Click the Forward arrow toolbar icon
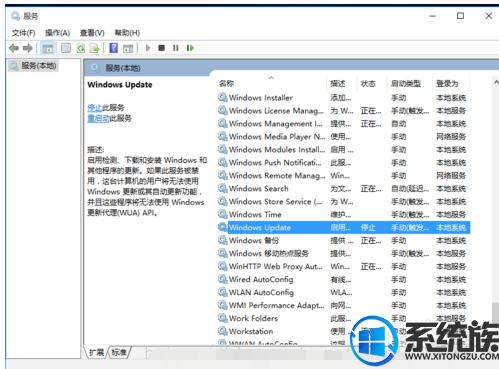This screenshot has height=369, width=499. (x=28, y=48)
